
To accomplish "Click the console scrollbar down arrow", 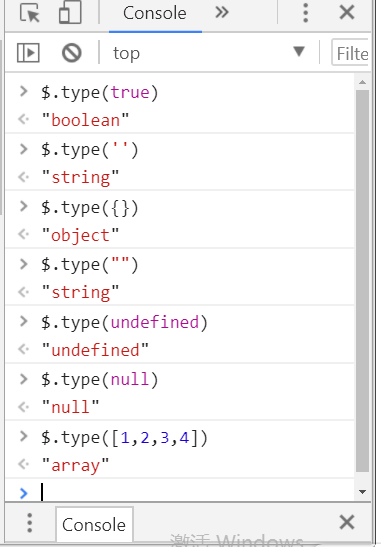I will click(363, 492).
